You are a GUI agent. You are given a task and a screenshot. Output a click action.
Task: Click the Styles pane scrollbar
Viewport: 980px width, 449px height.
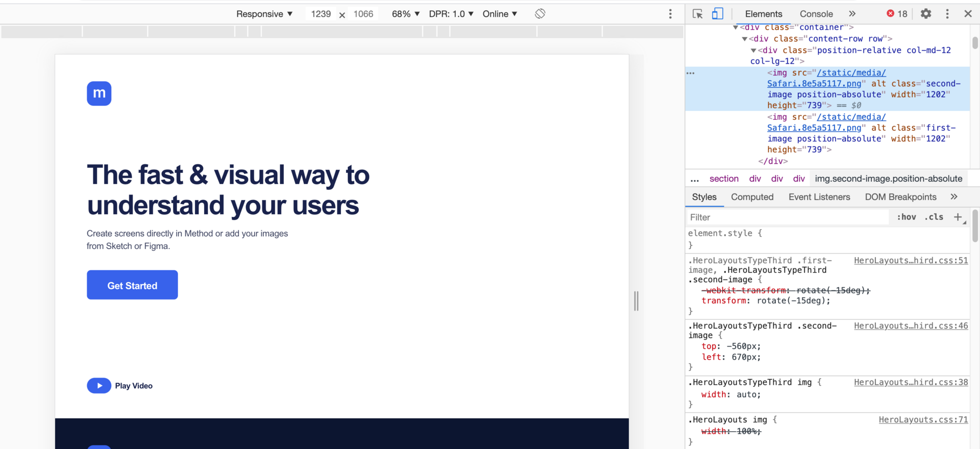pos(975,226)
